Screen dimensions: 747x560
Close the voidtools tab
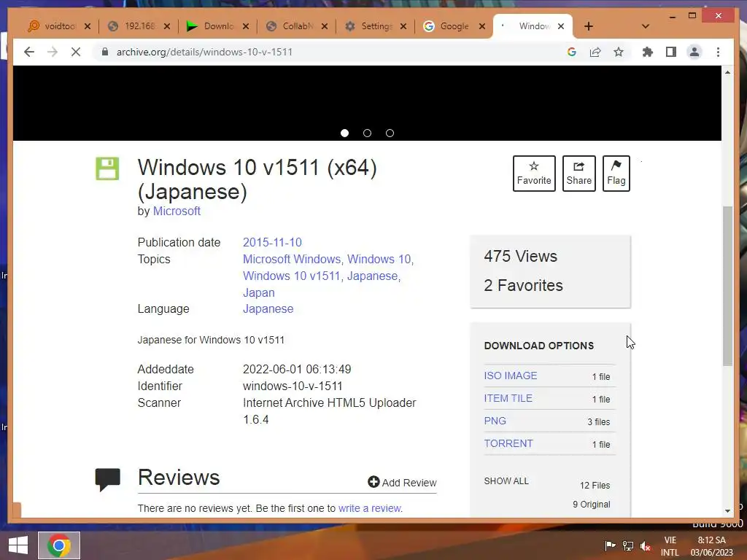pos(88,26)
